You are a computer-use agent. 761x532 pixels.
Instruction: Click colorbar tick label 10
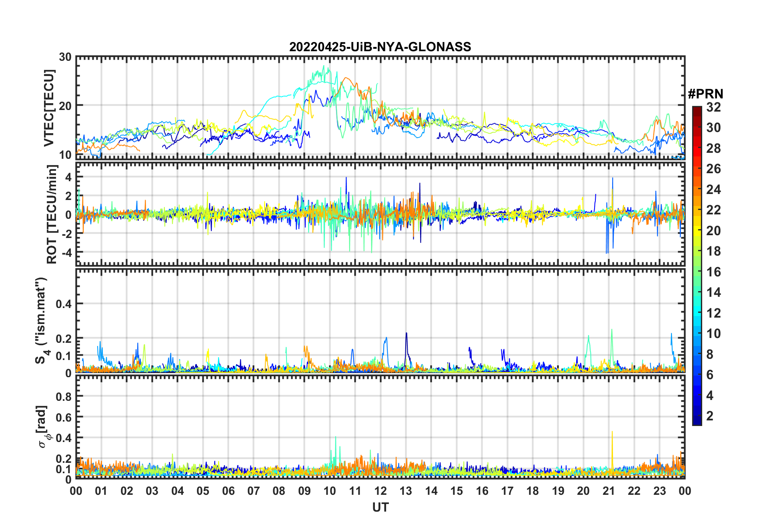713,334
